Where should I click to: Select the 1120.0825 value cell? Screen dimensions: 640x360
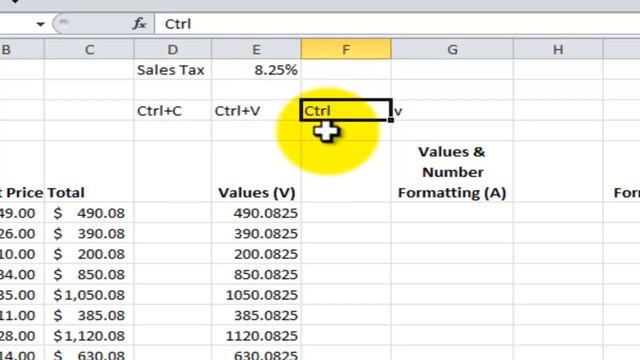(x=256, y=335)
